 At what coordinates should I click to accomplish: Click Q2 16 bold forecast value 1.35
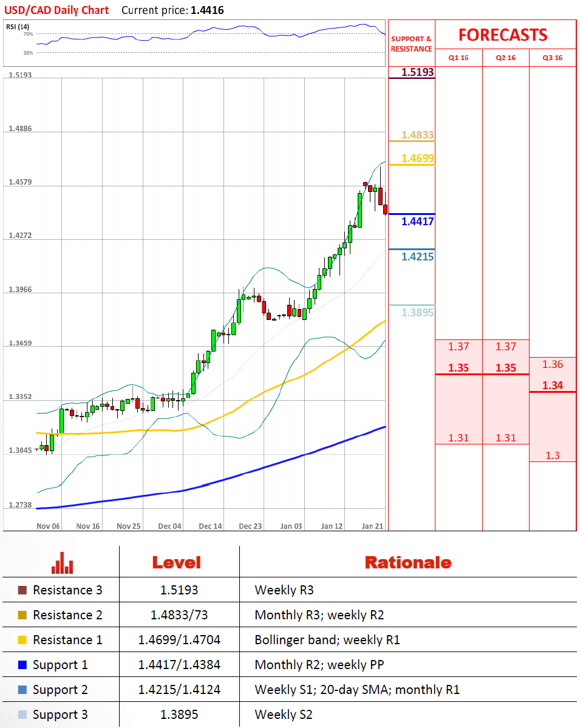(x=506, y=368)
